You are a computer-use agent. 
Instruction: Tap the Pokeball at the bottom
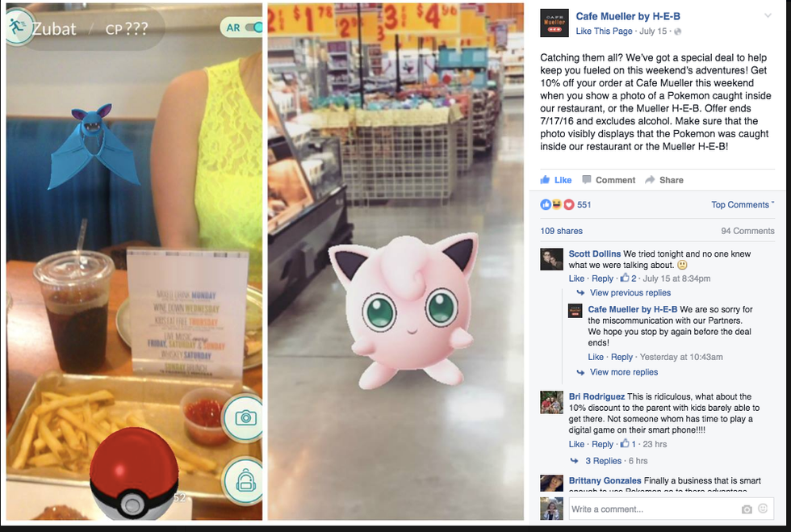(x=134, y=473)
